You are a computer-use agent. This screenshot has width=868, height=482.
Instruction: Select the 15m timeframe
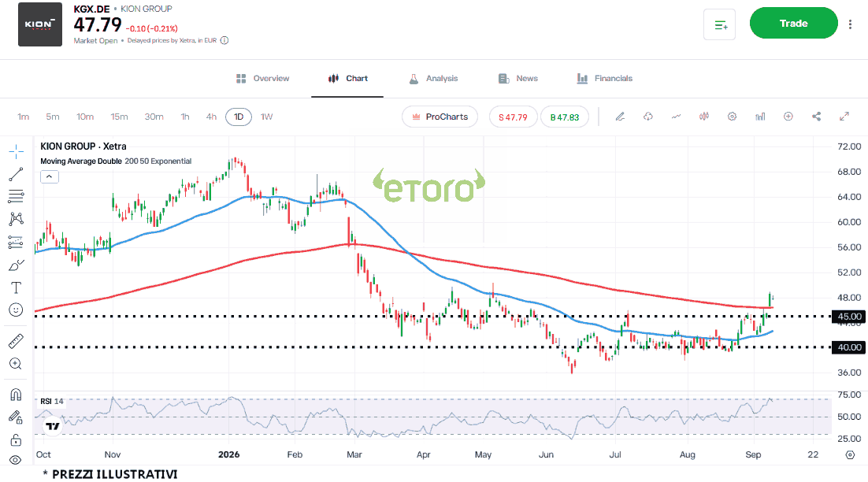119,117
